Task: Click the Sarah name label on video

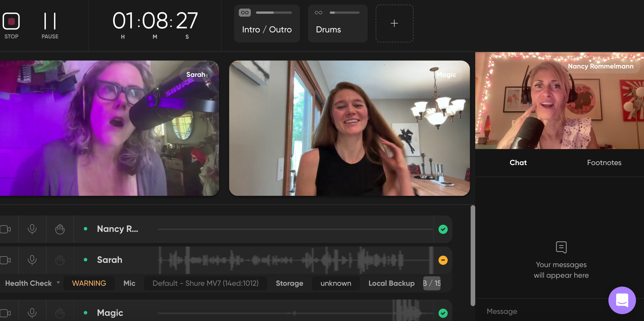Action: [x=196, y=75]
